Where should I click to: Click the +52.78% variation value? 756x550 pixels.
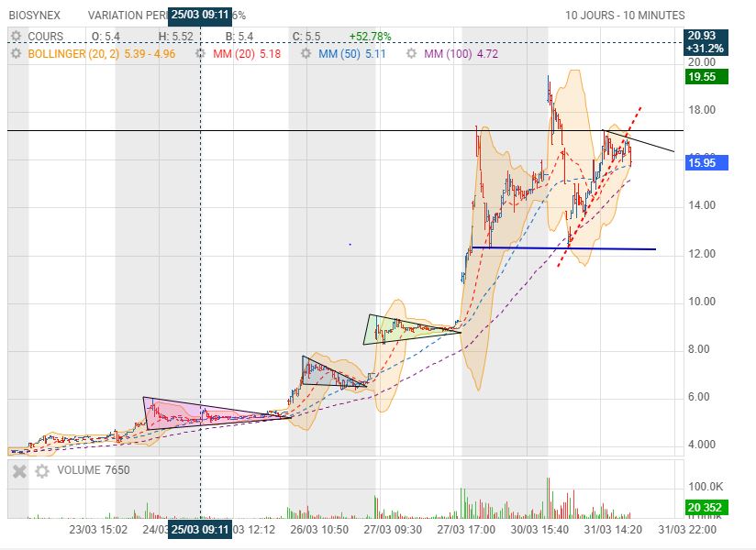[371, 37]
